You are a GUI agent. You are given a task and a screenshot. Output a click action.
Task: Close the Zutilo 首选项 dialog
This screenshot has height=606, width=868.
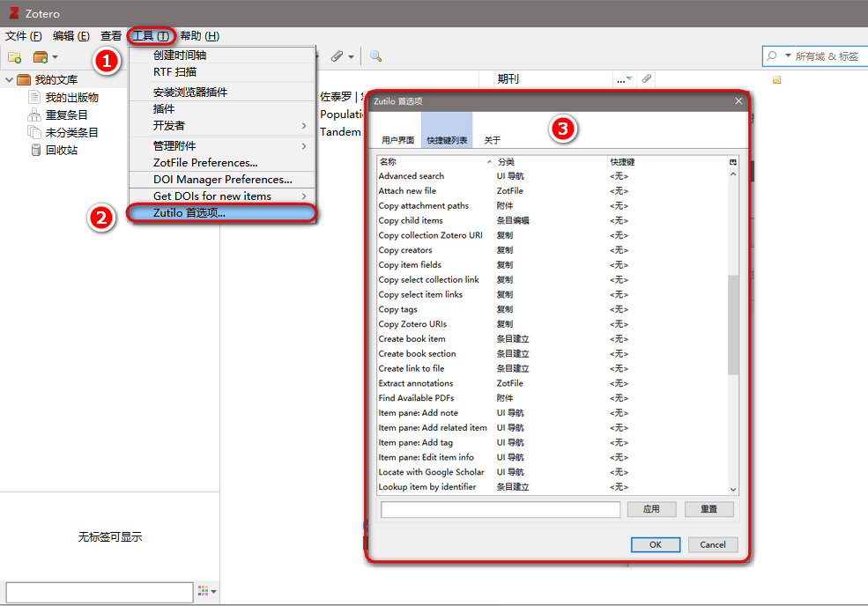point(738,101)
